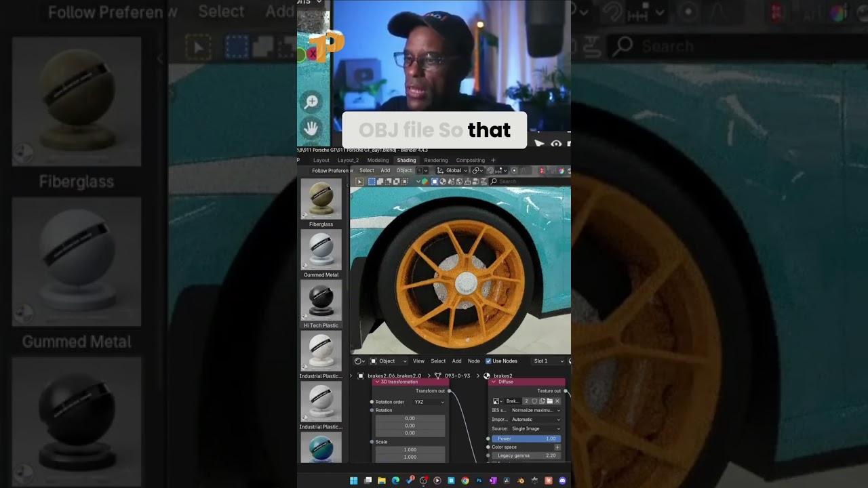
Task: Open the node editor Node menu
Action: click(x=474, y=361)
